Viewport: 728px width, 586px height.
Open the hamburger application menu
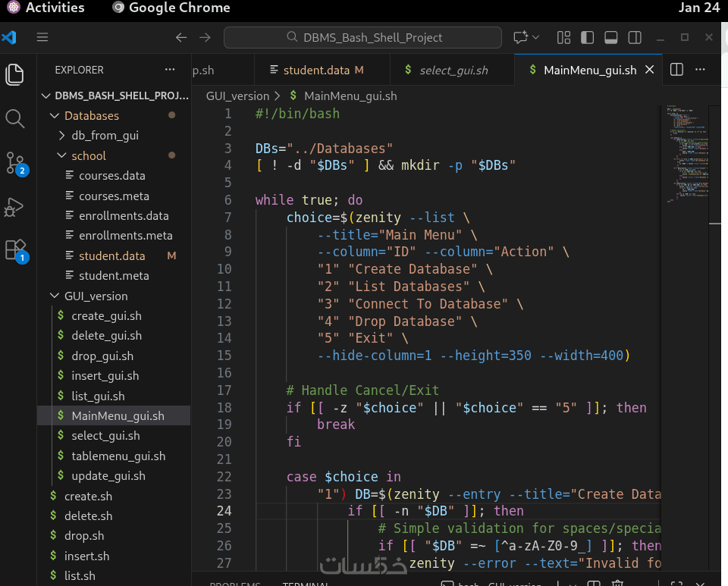point(42,37)
